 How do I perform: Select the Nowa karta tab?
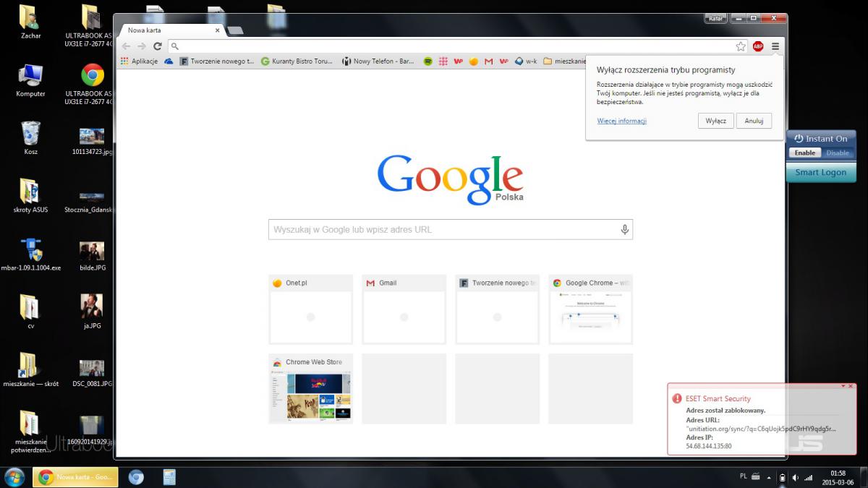172,30
